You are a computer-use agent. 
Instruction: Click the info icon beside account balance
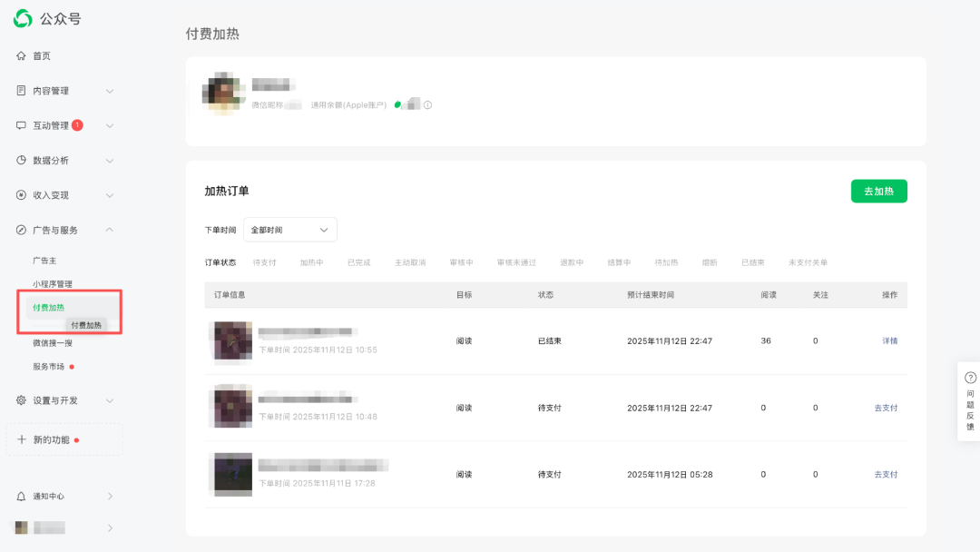coord(427,105)
